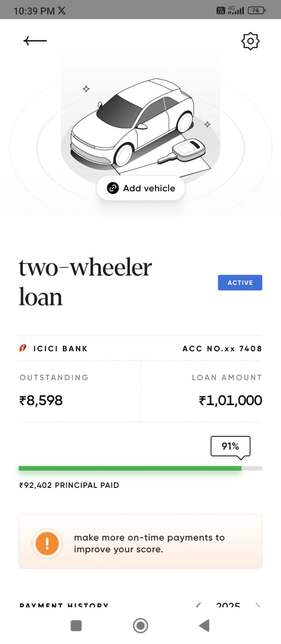Viewport: 281px width, 644px height.
Task: Open settings via the gear icon
Action: 250,41
